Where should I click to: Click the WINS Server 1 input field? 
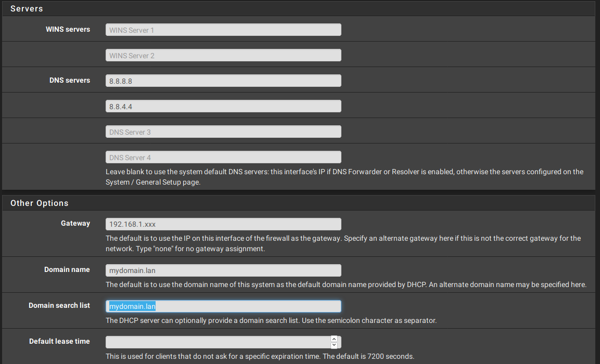(x=223, y=30)
